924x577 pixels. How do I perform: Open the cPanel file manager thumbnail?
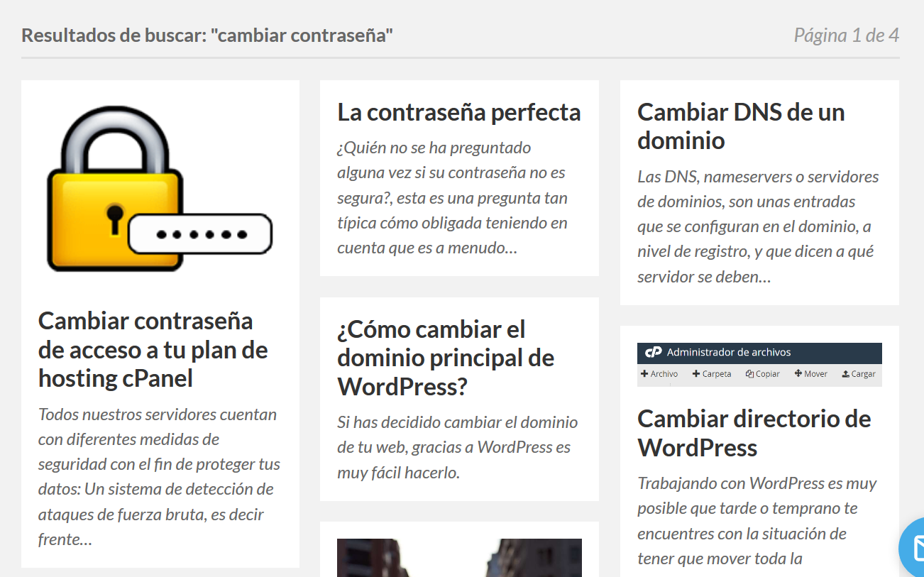759,365
